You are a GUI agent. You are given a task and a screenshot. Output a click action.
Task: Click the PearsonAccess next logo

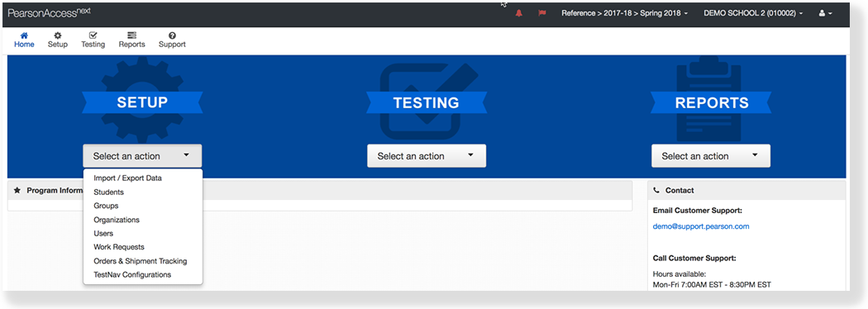50,12
